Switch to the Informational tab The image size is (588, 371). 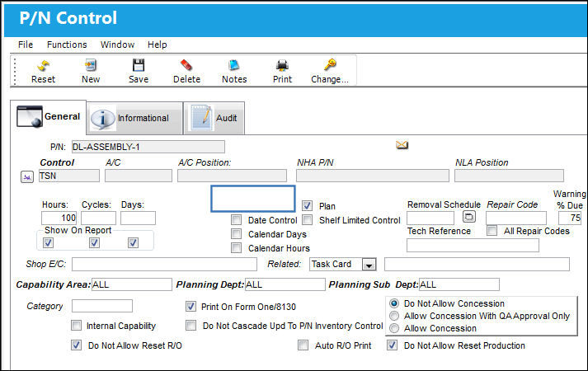(135, 118)
